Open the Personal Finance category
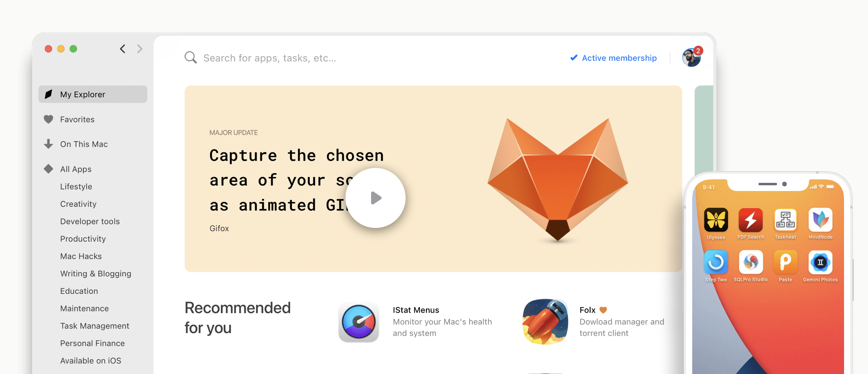868x374 pixels. tap(92, 344)
